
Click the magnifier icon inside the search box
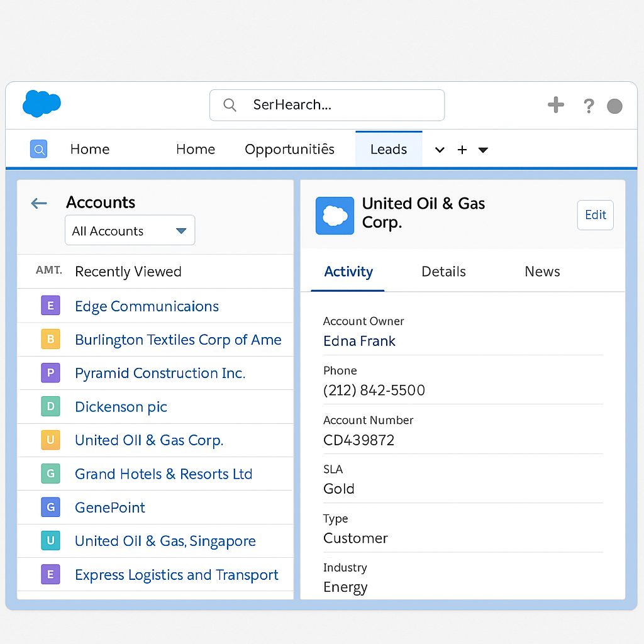click(x=230, y=105)
